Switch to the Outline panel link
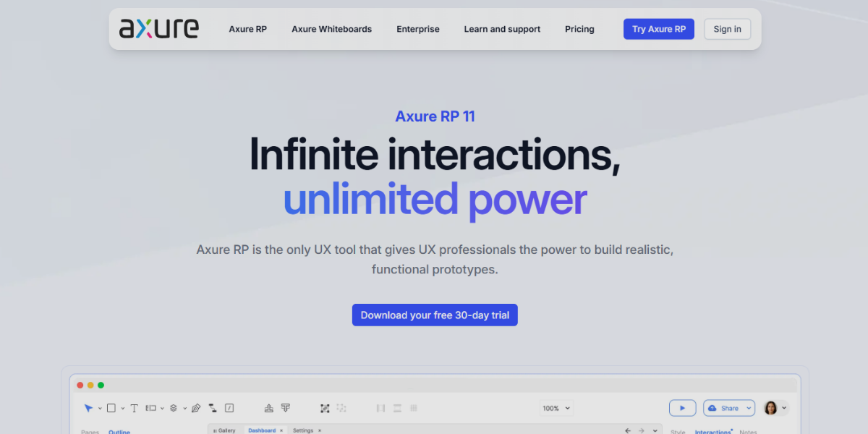This screenshot has height=434, width=868. coord(119,432)
